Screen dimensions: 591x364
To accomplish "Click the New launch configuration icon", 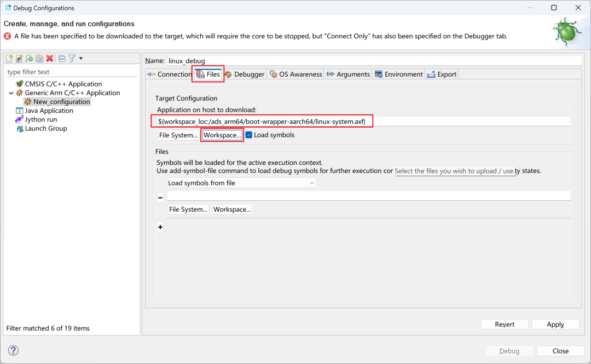I will coord(9,59).
